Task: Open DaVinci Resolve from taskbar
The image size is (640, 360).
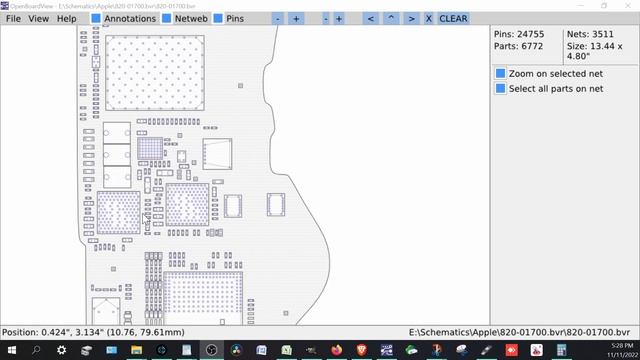Action: [236, 350]
